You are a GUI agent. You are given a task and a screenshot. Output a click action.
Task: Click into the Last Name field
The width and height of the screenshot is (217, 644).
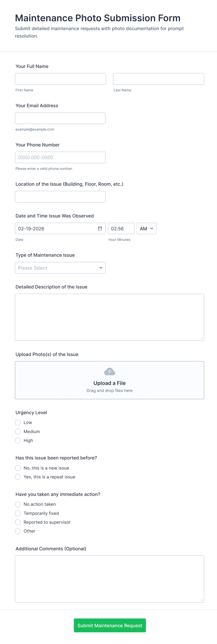158,79
